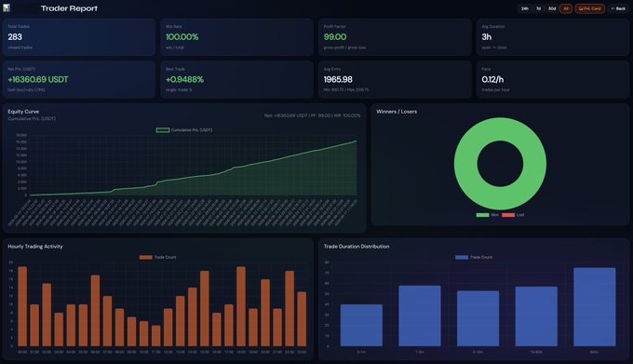
Task: Click the green Winners donut ring
Action: click(x=465, y=164)
